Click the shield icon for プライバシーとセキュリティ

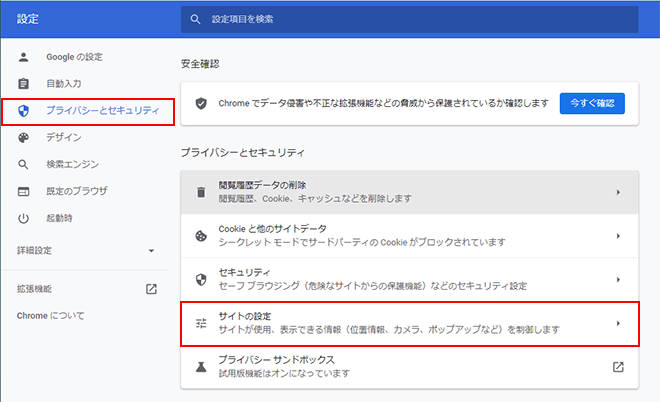24,110
